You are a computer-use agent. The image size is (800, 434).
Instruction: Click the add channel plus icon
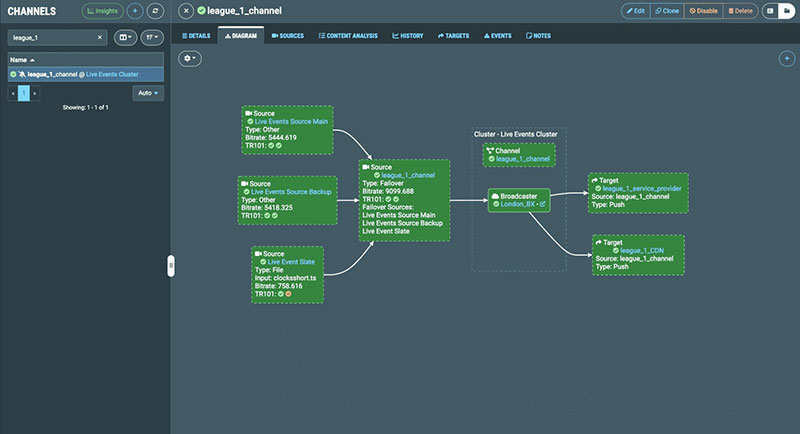point(135,11)
